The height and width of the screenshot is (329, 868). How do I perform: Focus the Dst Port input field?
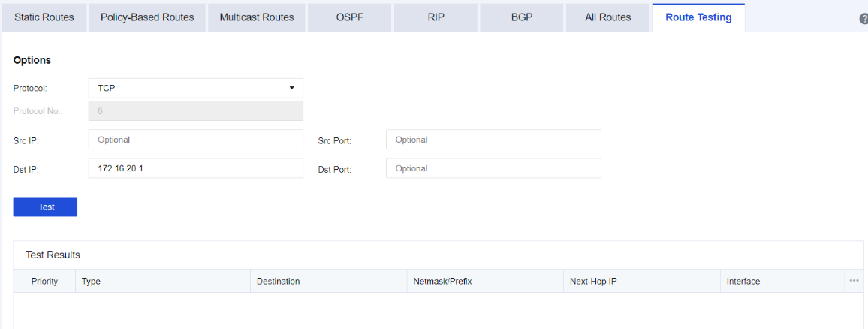[x=493, y=168]
